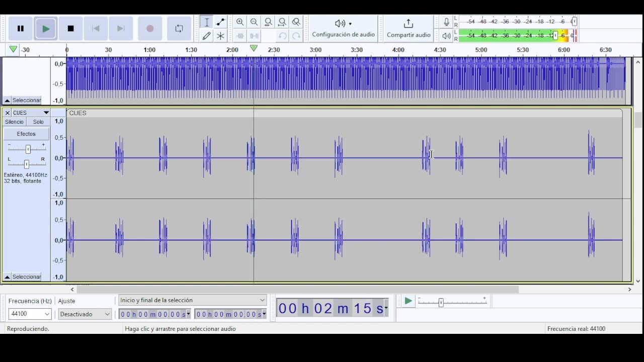Image resolution: width=644 pixels, height=362 pixels.
Task: Zoom out with the magnifier minus
Action: [254, 22]
